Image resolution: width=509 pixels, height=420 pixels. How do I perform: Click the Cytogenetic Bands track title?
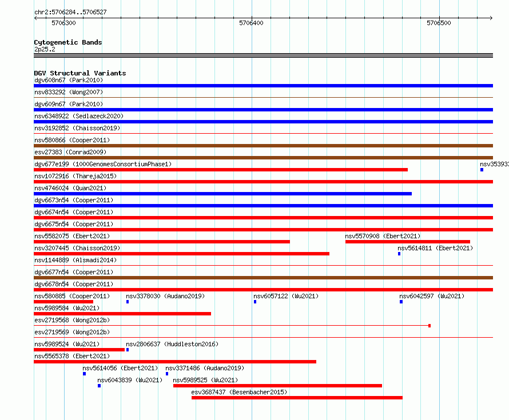click(68, 42)
